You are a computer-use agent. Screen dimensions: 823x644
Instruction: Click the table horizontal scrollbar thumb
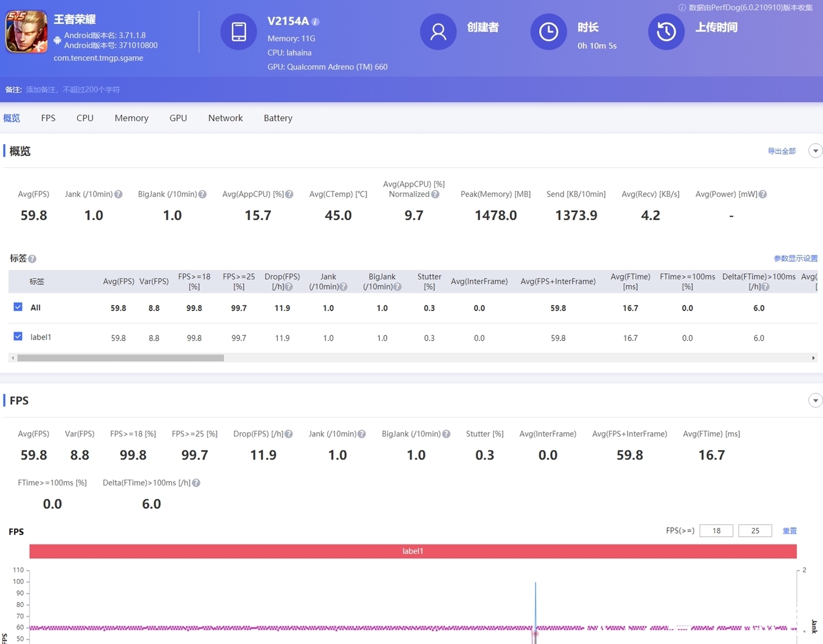click(x=120, y=358)
